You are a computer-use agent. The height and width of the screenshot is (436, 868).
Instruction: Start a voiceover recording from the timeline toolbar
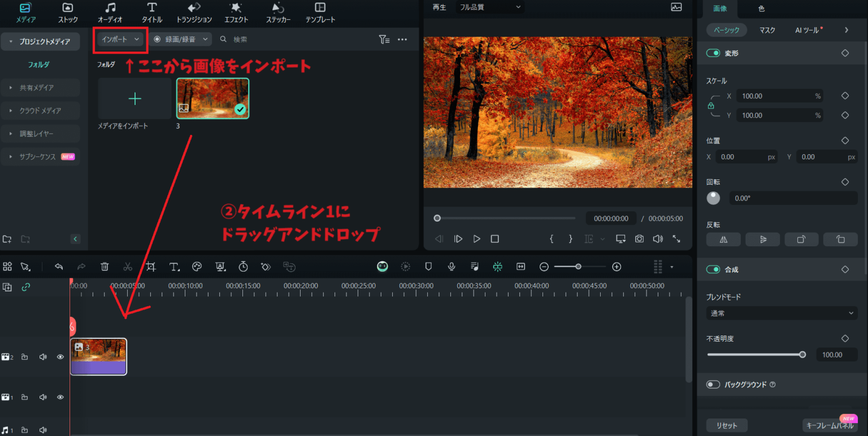pyautogui.click(x=451, y=266)
